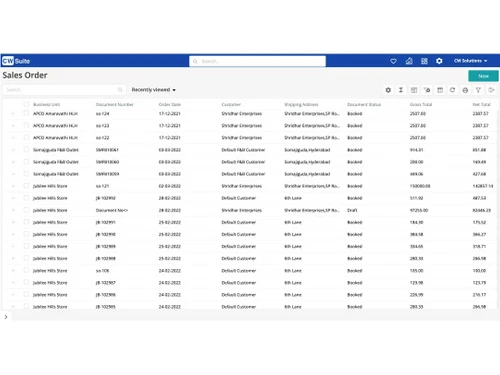Expand the row for order JB-102992
Screen dimensions: 500x375
click(13, 198)
